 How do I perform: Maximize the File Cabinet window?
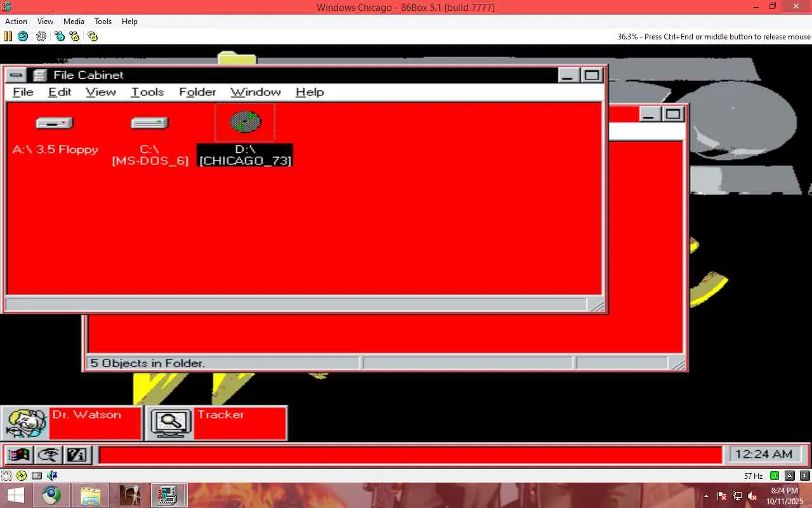click(x=591, y=75)
